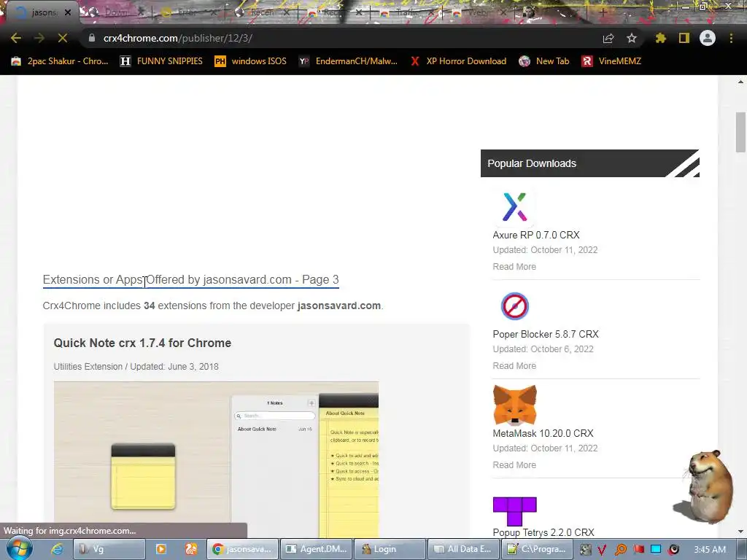Click the red V tray icon

(602, 550)
